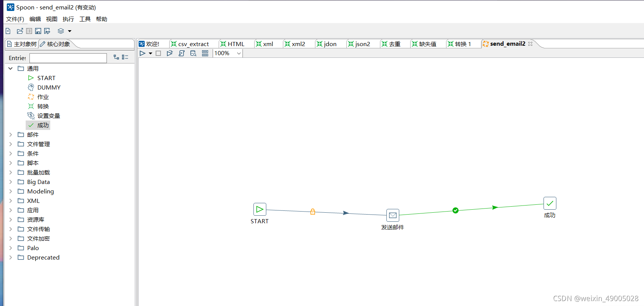644x306 pixels.
Task: Select the 转换 entry in the tree
Action: click(43, 106)
